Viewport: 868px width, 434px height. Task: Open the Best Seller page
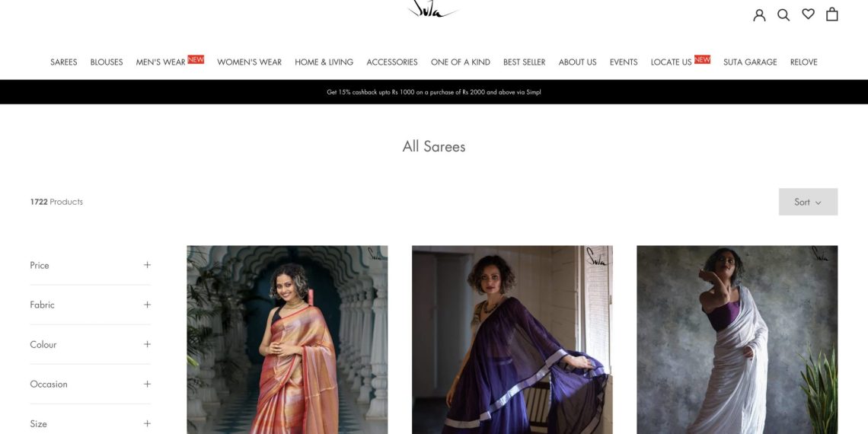(x=524, y=62)
